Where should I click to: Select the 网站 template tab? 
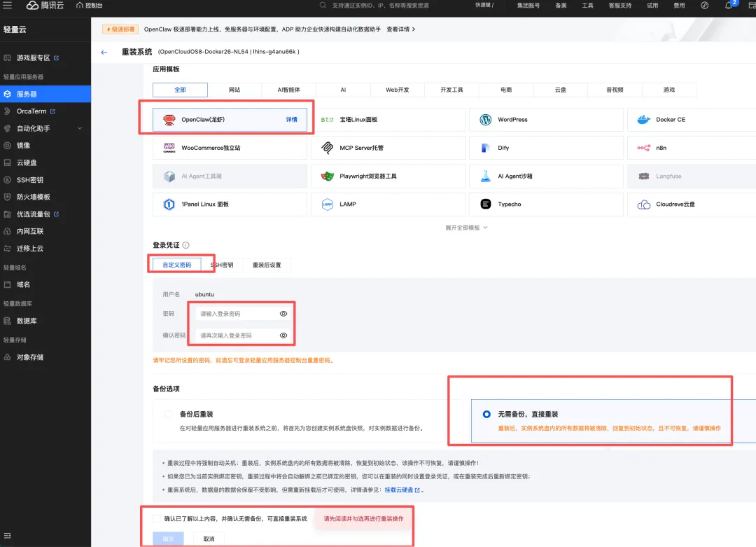(234, 90)
